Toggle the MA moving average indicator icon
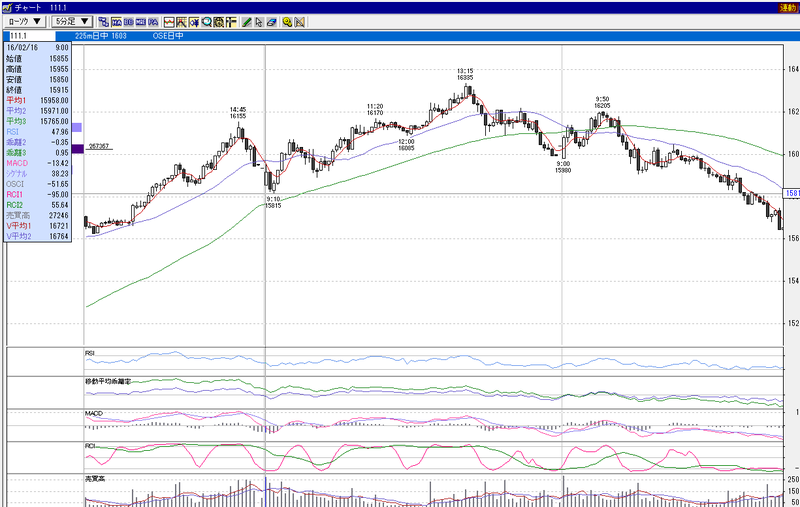The width and height of the screenshot is (800, 507). [116, 22]
